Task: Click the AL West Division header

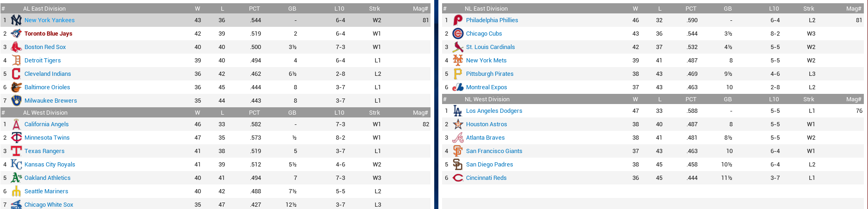Action: click(x=45, y=113)
